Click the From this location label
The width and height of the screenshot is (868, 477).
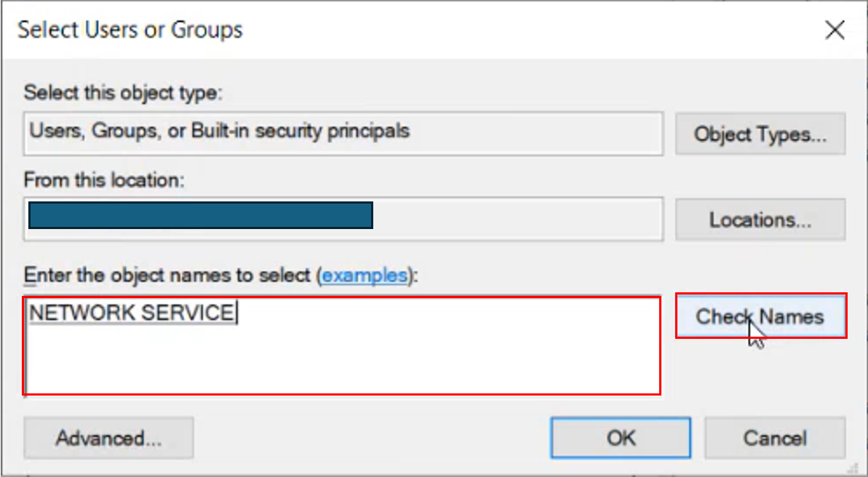tap(104, 180)
